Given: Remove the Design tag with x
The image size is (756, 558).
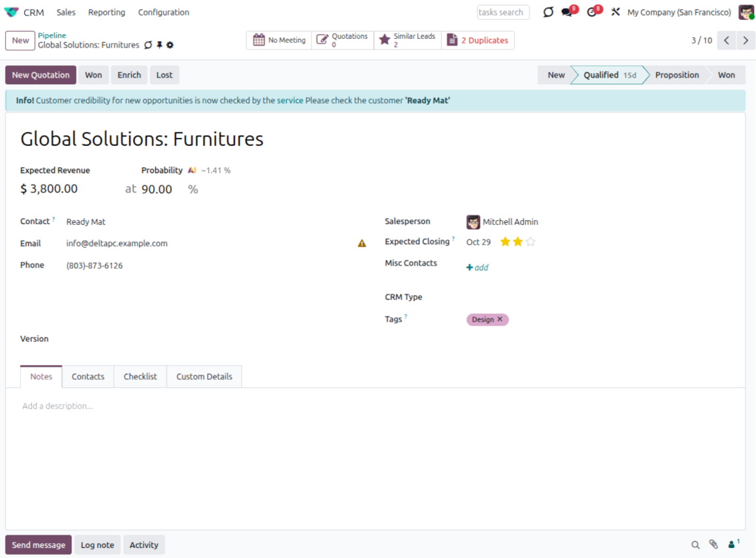Looking at the screenshot, I should (x=500, y=319).
